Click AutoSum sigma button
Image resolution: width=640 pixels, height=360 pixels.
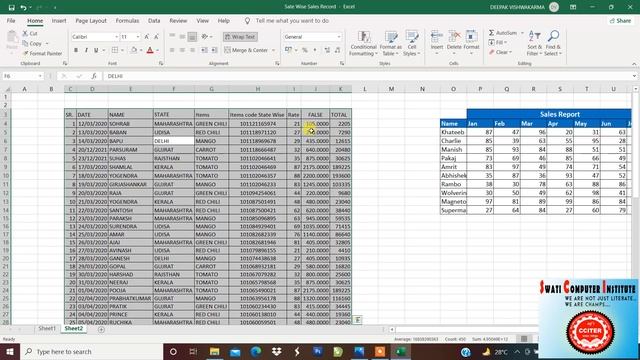[x=502, y=33]
